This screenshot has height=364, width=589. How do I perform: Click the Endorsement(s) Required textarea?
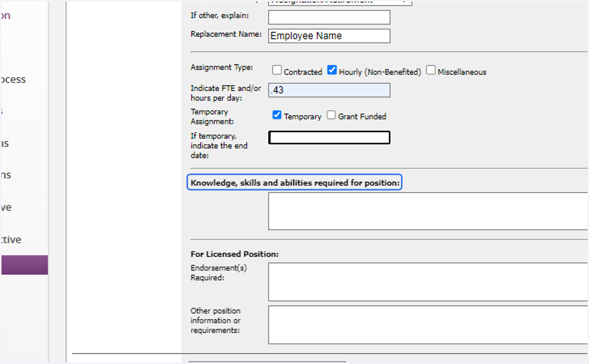tap(428, 282)
